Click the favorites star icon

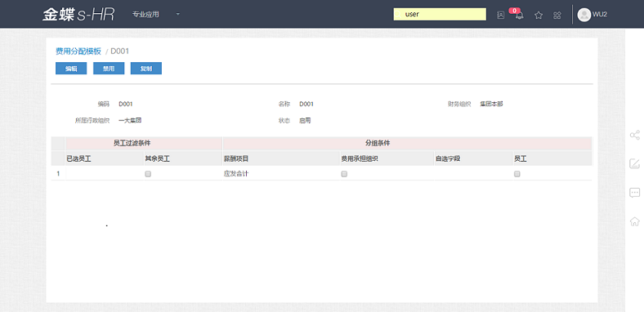point(539,16)
